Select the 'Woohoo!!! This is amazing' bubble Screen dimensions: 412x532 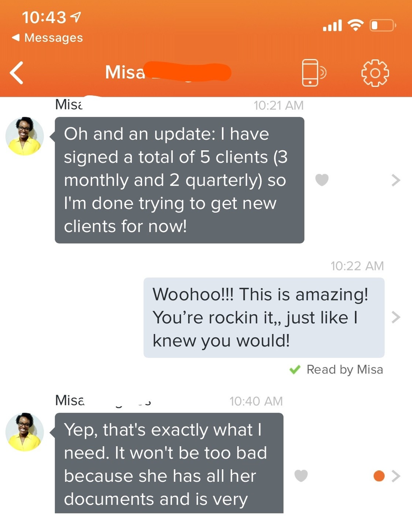point(264,317)
